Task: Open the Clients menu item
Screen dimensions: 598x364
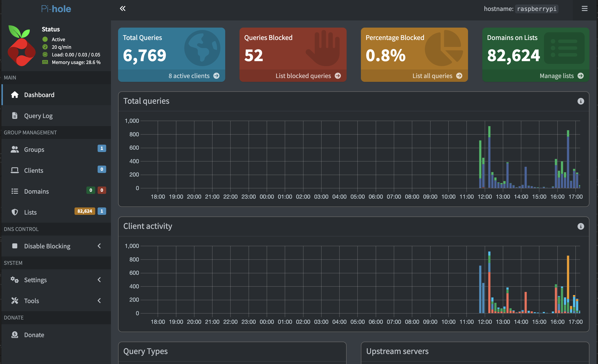Action: [56, 170]
